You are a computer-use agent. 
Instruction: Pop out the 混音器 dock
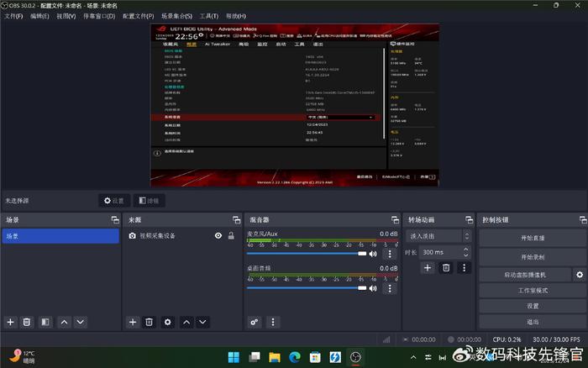(395, 220)
